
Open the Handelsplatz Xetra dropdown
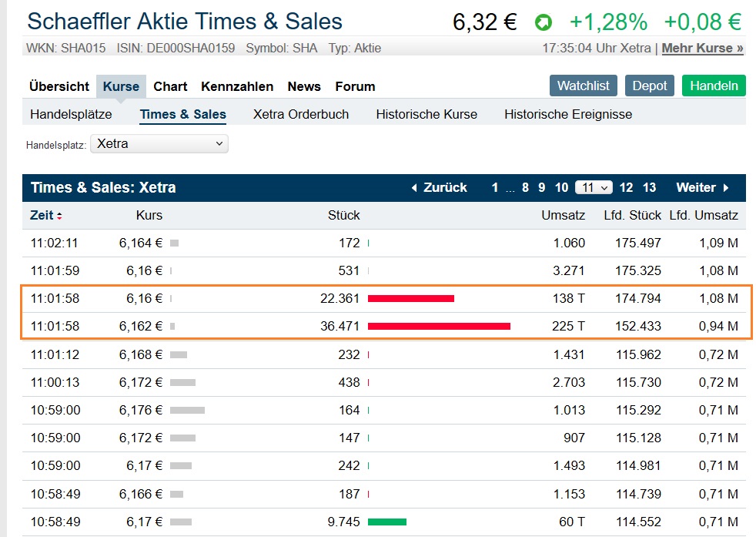click(159, 143)
